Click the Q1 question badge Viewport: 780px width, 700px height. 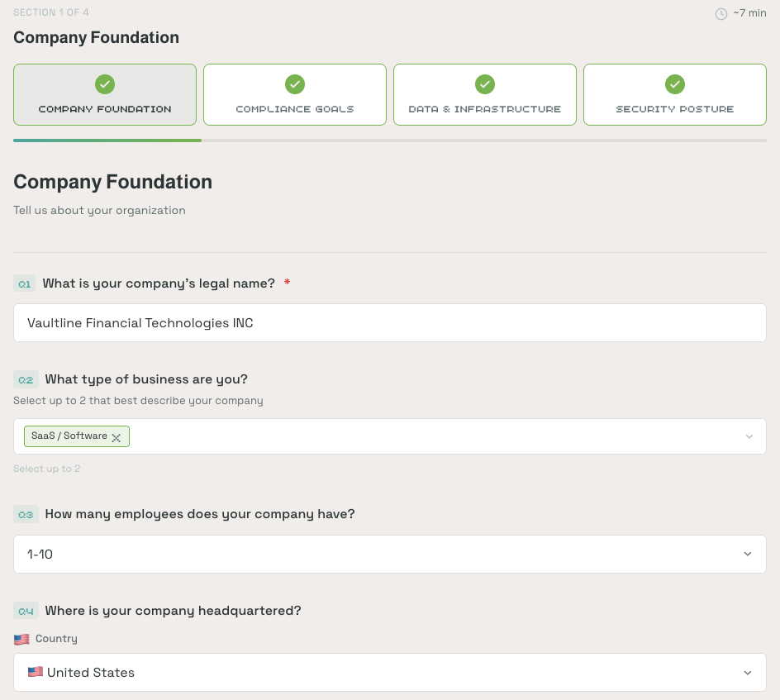25,283
